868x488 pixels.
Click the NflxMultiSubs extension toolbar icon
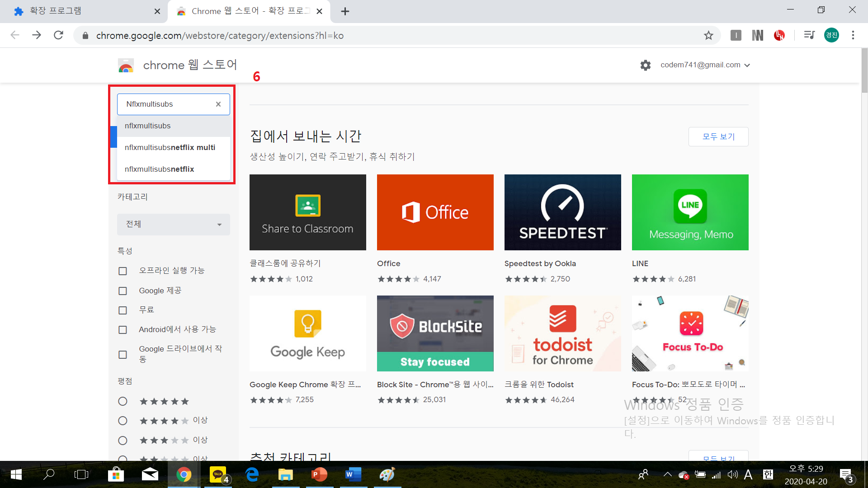(x=757, y=35)
